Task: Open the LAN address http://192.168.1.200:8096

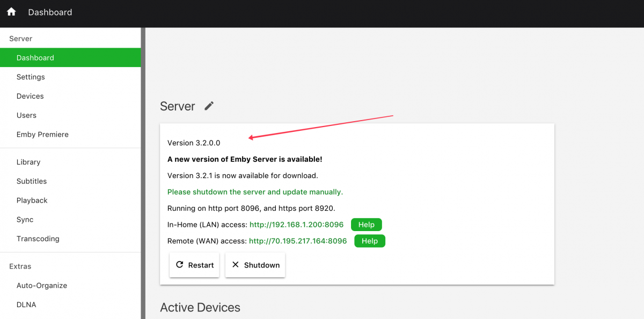Action: (296, 225)
